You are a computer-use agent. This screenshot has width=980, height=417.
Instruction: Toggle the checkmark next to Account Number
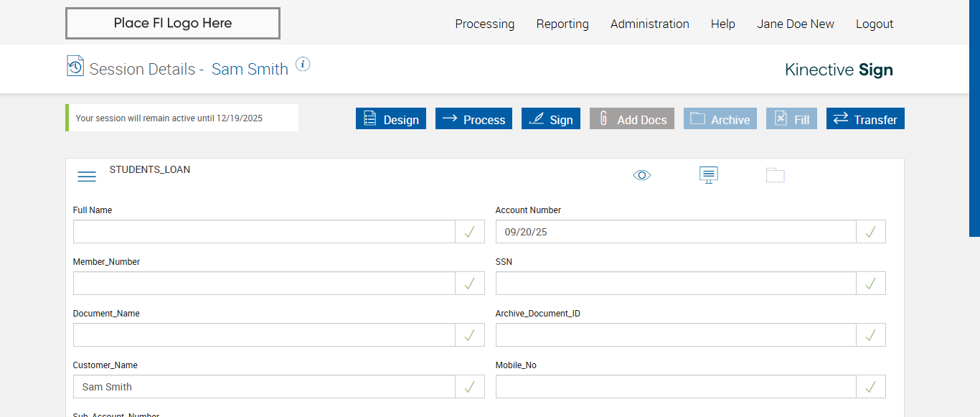point(871,232)
